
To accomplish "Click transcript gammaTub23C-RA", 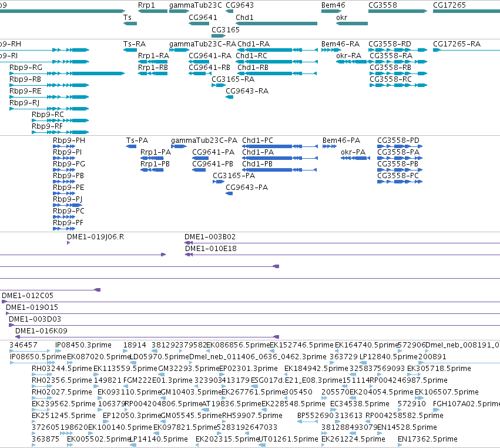I will click(x=179, y=50).
